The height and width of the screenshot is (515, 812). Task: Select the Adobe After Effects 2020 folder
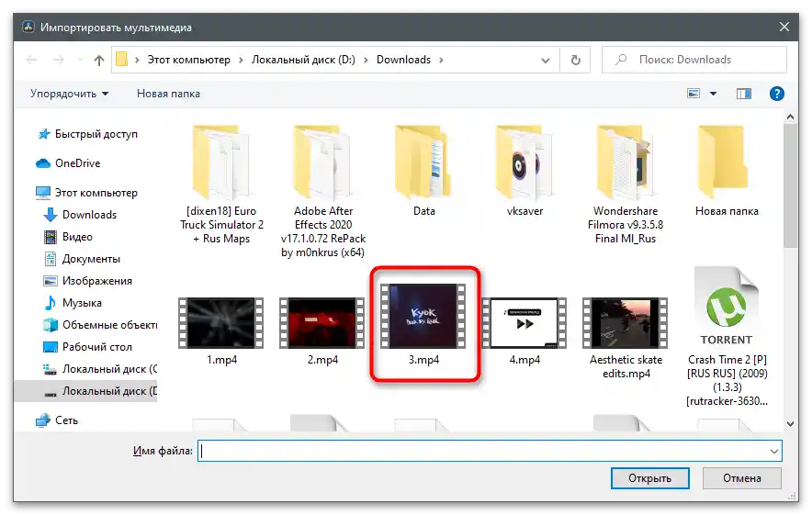click(323, 192)
